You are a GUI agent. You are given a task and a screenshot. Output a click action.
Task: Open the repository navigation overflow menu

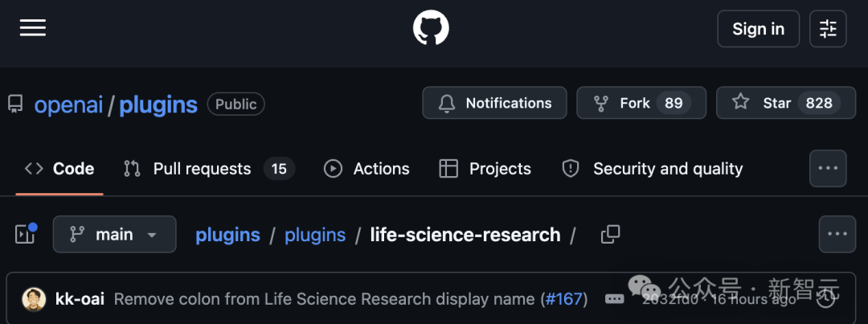828,169
